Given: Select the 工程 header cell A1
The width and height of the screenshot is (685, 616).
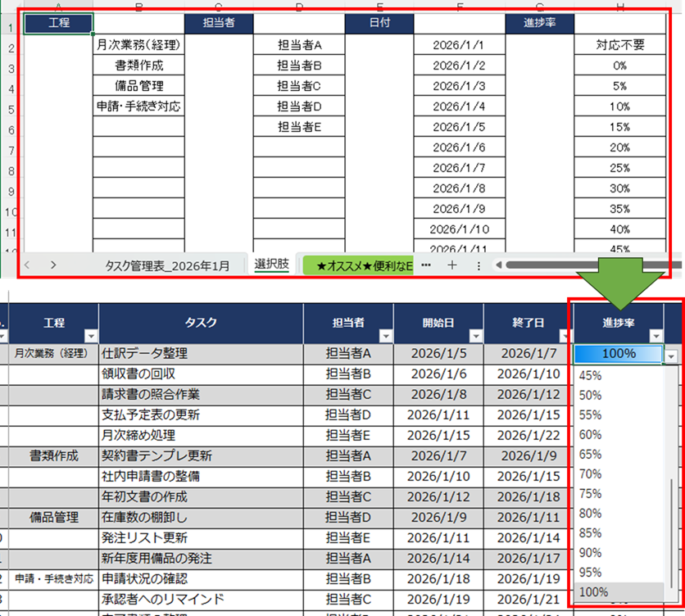Looking at the screenshot, I should point(58,23).
